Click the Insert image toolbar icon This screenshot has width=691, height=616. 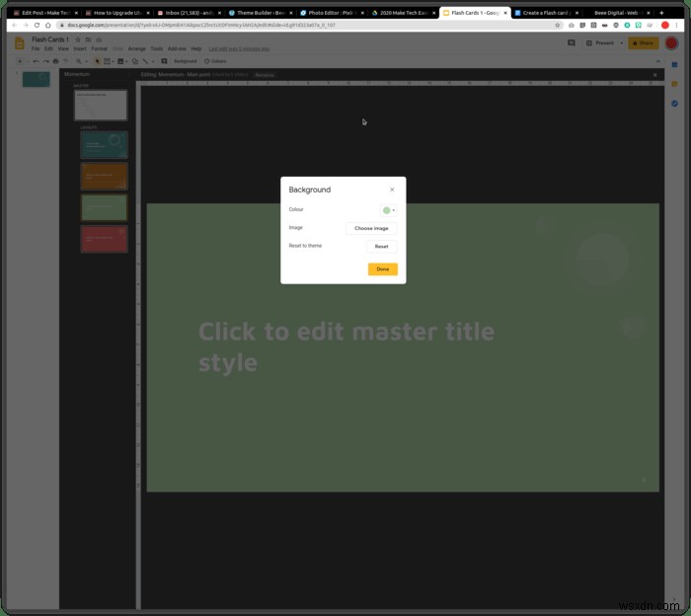[120, 61]
